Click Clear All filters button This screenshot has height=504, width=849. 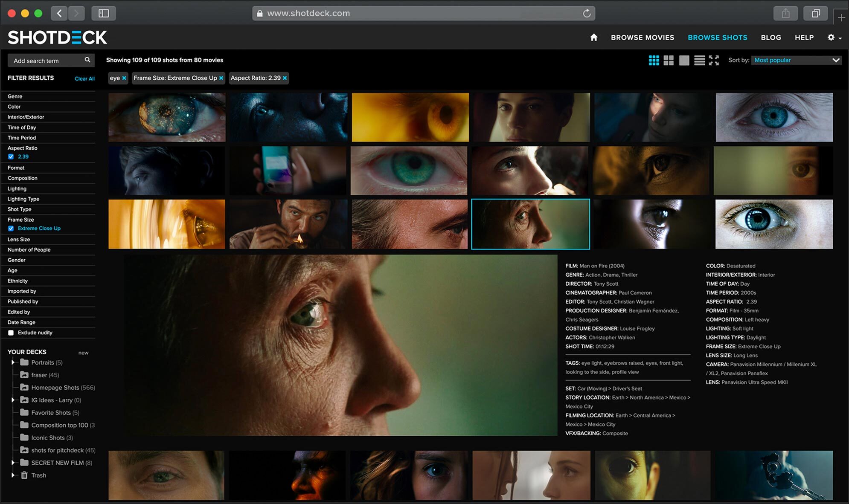(x=83, y=78)
